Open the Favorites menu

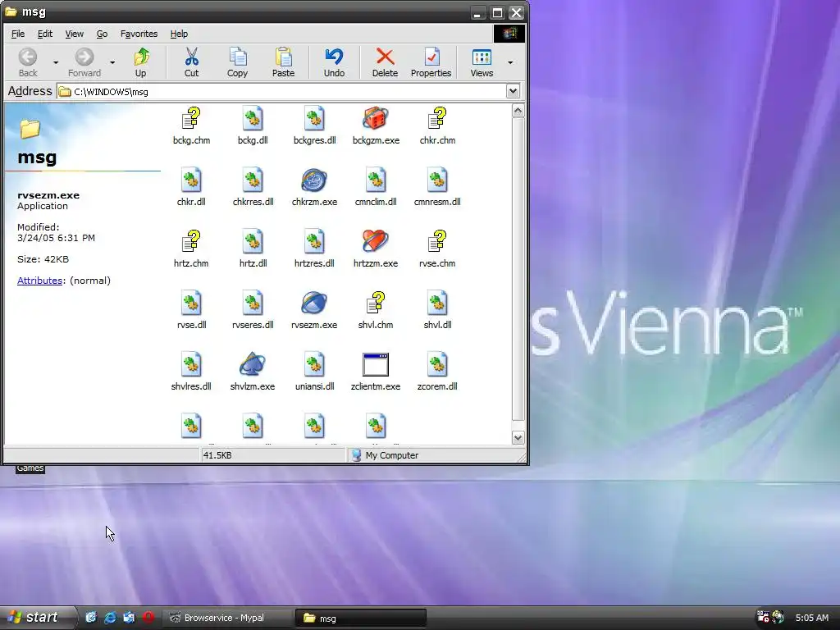pyautogui.click(x=139, y=34)
